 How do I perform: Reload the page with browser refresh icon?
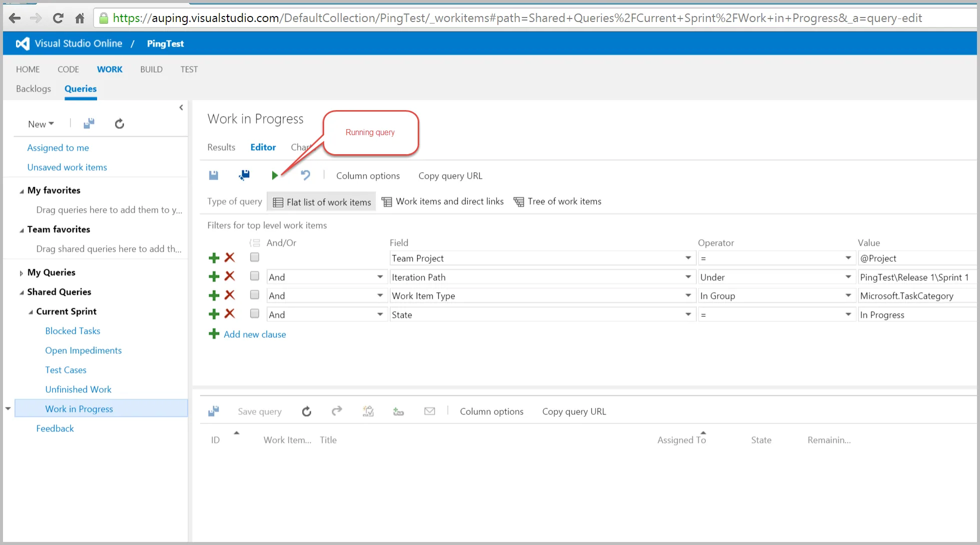click(x=58, y=19)
